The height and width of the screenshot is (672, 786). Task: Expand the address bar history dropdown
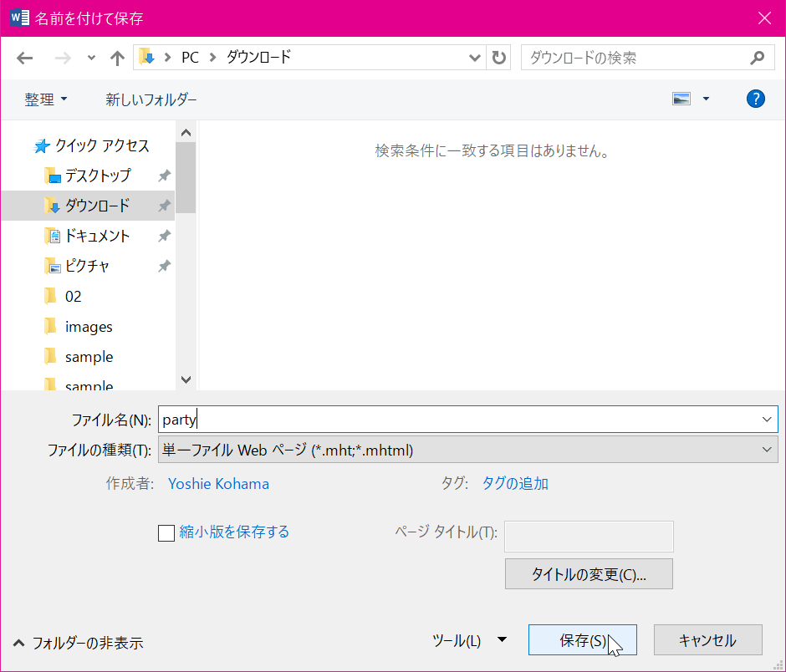click(x=474, y=58)
